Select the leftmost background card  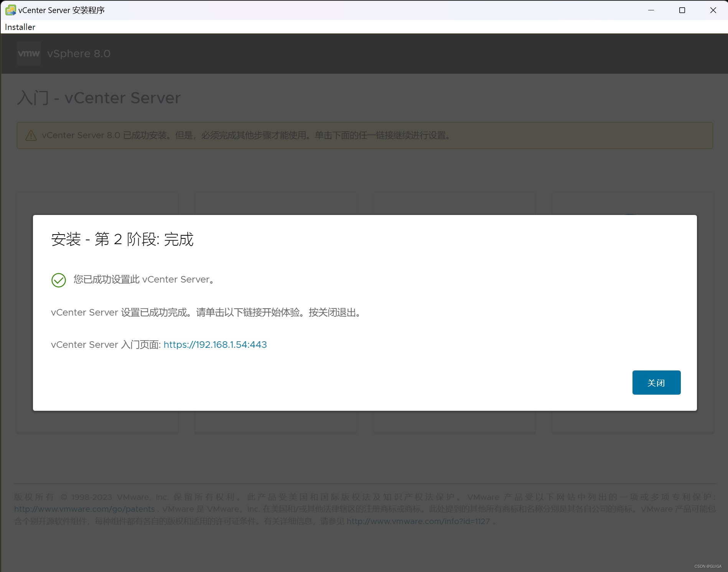[97, 203]
